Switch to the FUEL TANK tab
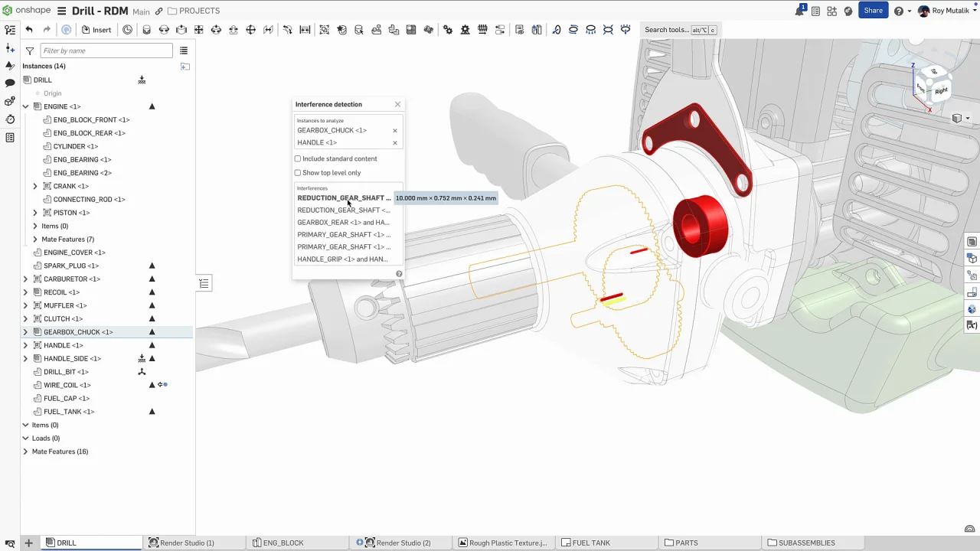 click(x=591, y=543)
